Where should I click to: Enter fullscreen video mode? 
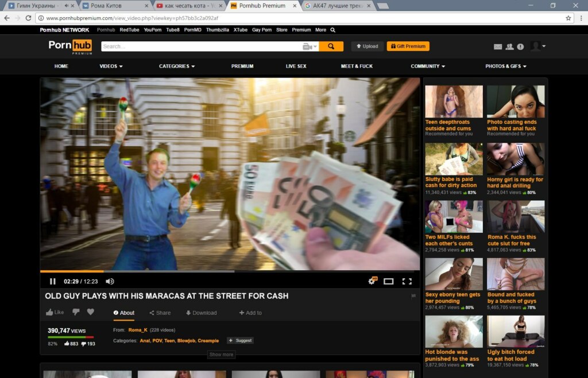coord(407,281)
